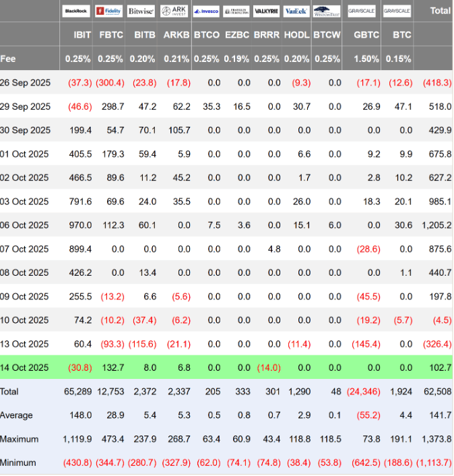Viewport: 454px width, 476px height.
Task: Click the Fee row label
Action: point(8,59)
